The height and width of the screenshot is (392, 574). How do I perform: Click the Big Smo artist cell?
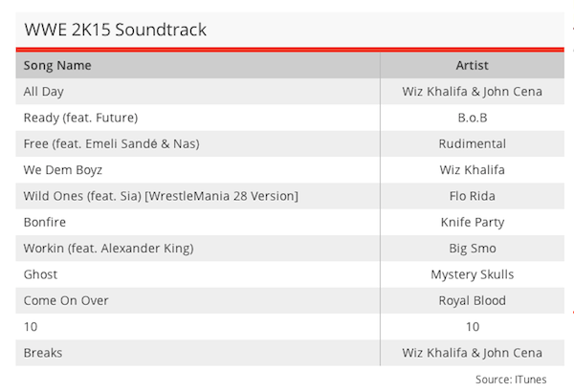(x=472, y=249)
